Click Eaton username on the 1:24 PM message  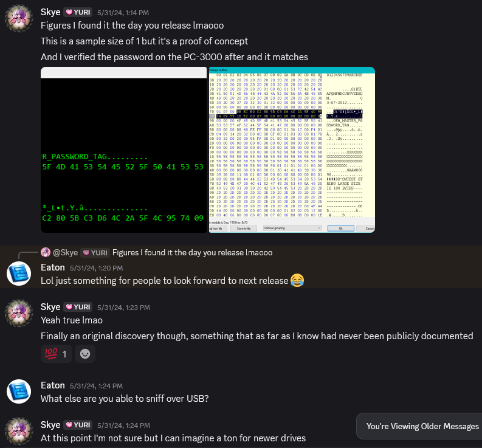click(53, 385)
